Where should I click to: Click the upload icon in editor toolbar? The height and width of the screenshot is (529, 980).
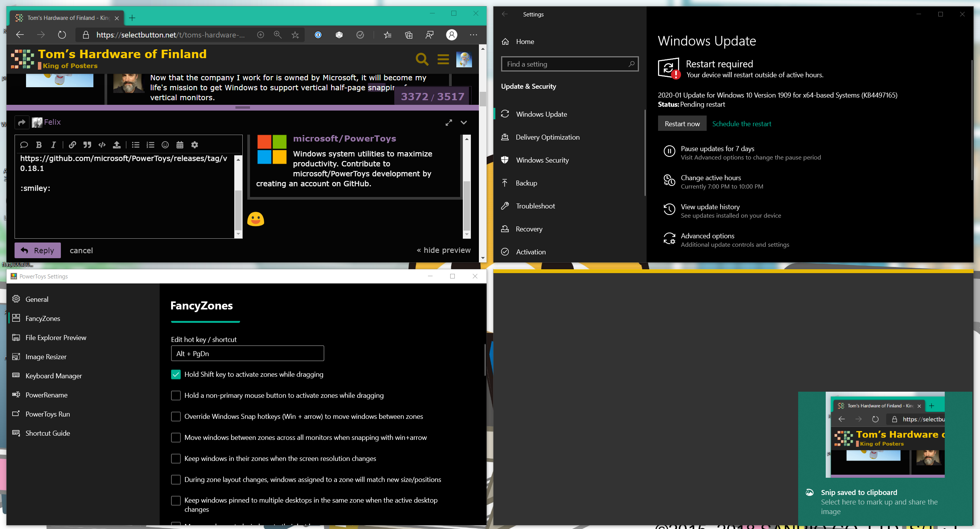click(117, 145)
